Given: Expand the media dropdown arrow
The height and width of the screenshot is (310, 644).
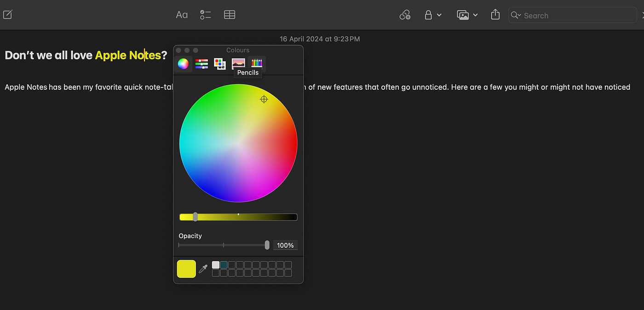Looking at the screenshot, I should click(x=476, y=15).
